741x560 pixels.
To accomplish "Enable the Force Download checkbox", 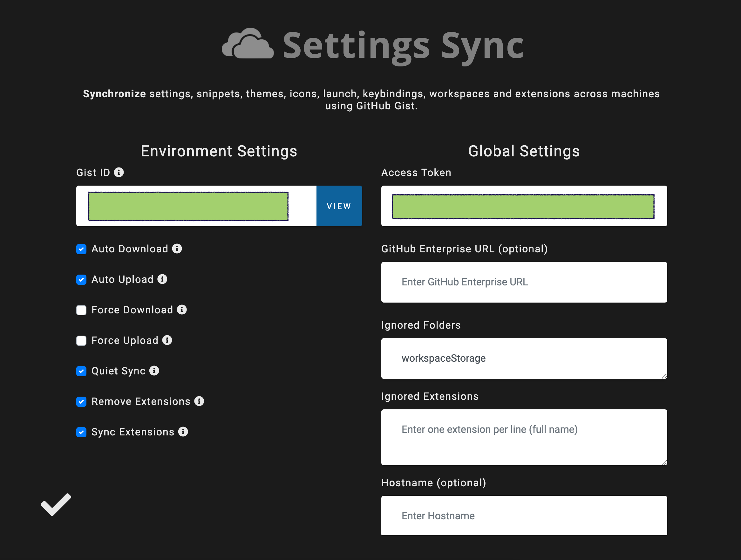I will point(81,310).
